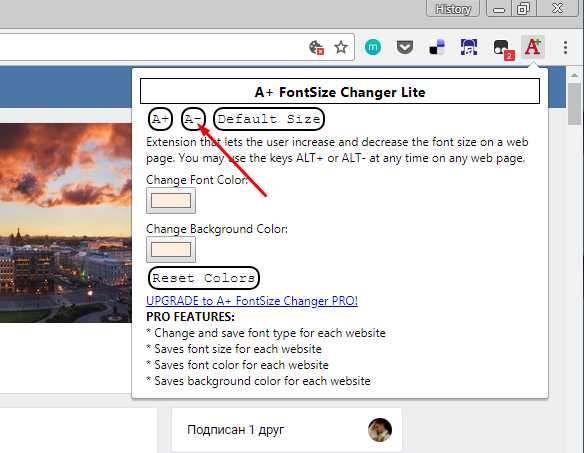Screen dimensions: 584x453
Task: Click the Default Size button
Action: pyautogui.click(x=269, y=119)
